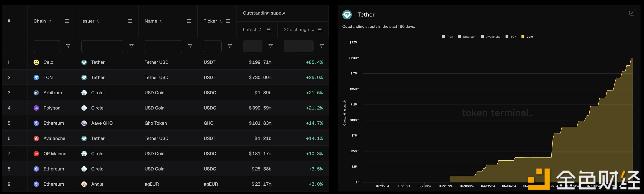Toggle Avalanche series in chart legend
The image size is (644, 194).
491,37
